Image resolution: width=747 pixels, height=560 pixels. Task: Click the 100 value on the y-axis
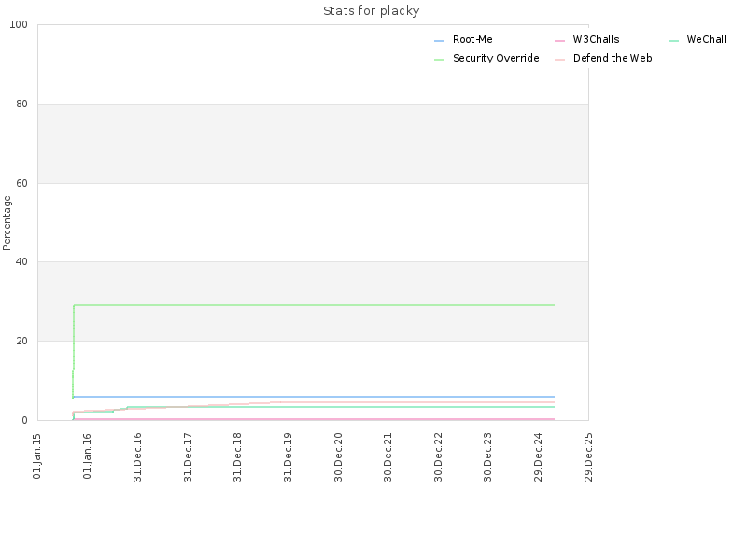(x=19, y=25)
